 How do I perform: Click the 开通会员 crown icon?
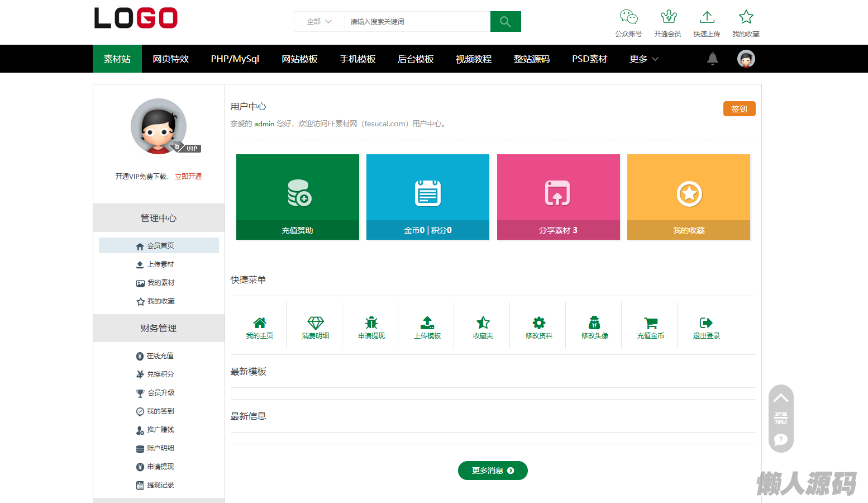point(668,17)
